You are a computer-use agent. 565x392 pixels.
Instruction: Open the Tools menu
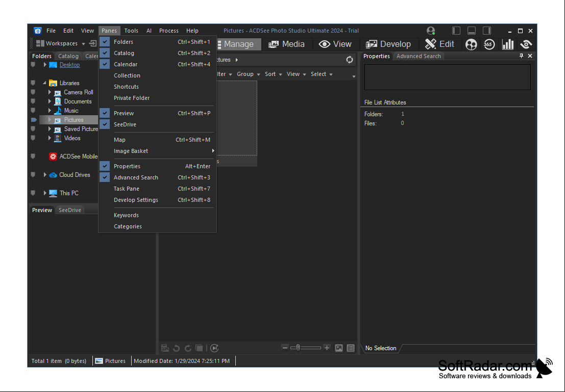(x=131, y=31)
